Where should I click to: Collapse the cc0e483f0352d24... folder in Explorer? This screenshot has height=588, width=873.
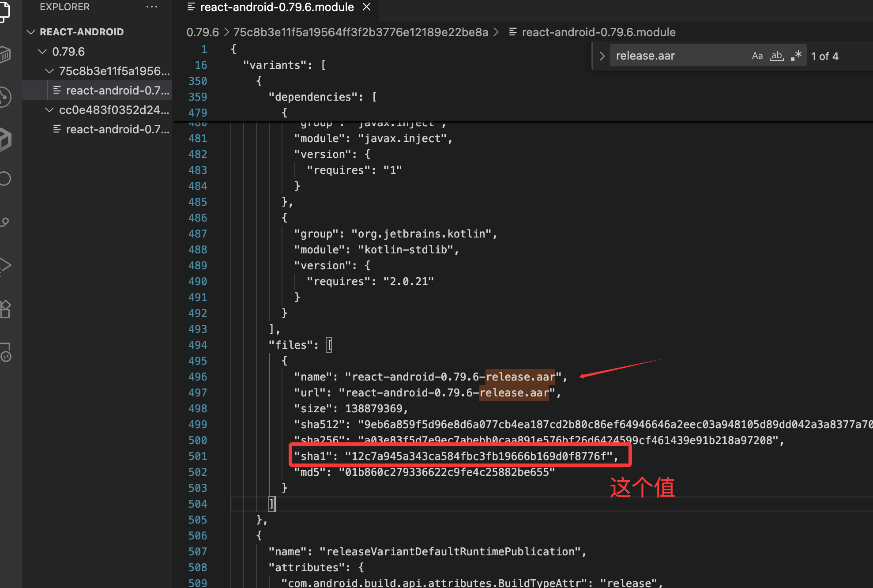click(x=49, y=110)
